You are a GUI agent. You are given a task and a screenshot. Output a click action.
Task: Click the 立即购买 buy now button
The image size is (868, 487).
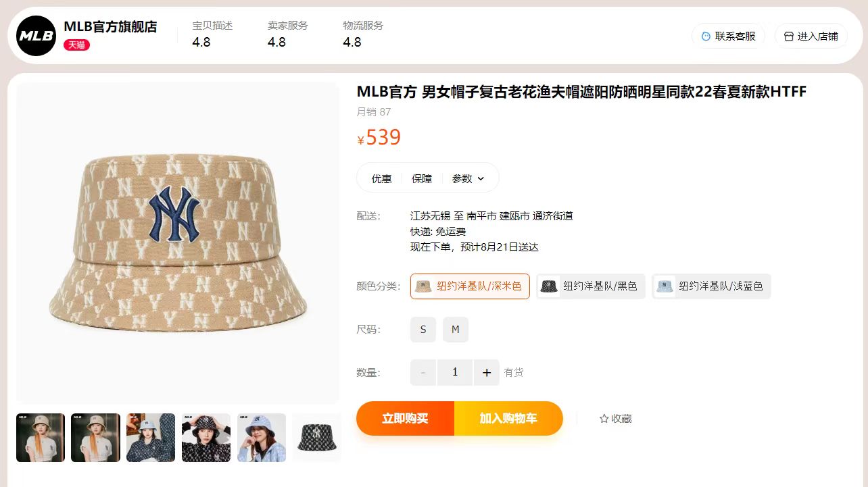click(405, 418)
